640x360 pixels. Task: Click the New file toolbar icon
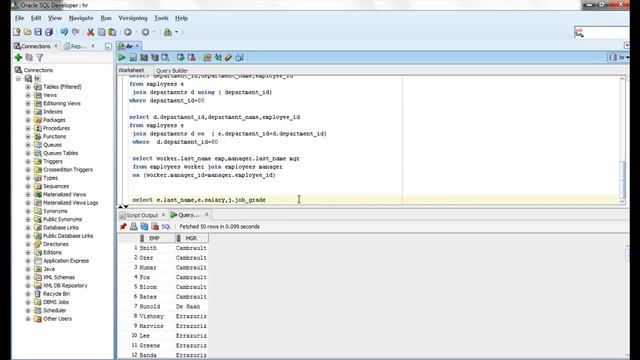coord(17,32)
